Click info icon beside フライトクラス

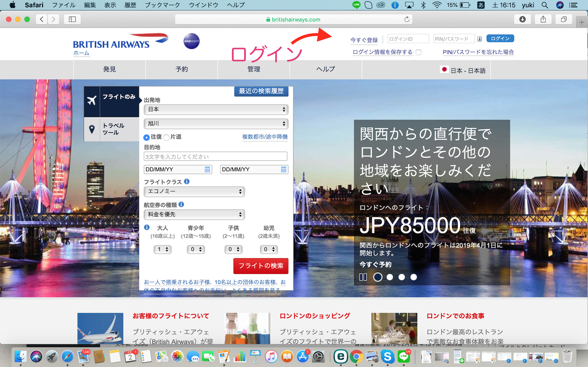pyautogui.click(x=187, y=182)
